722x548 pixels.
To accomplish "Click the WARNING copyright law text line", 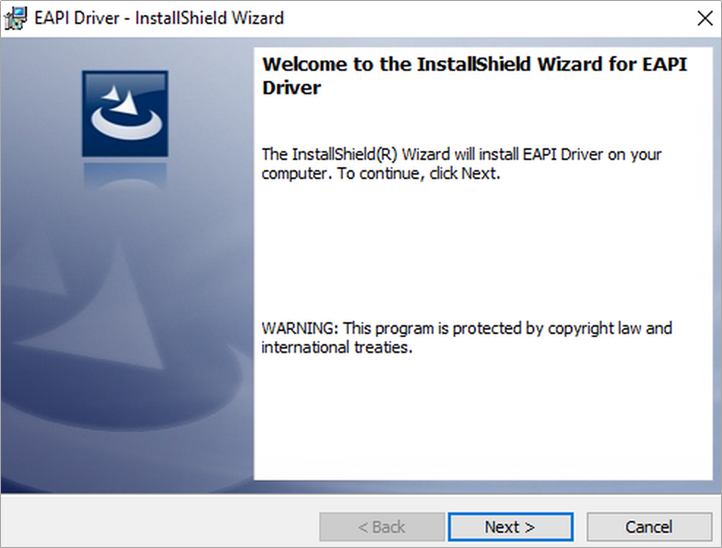I will click(467, 328).
